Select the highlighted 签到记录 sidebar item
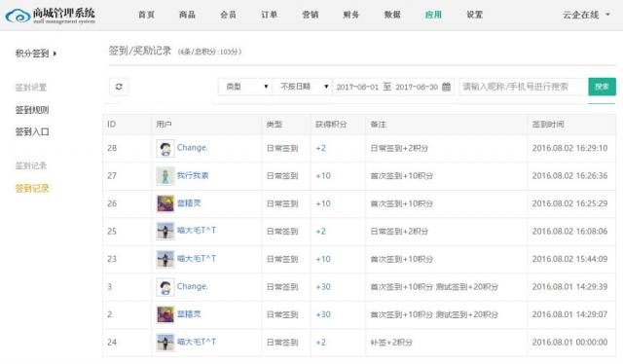The image size is (623, 364). click(32, 189)
